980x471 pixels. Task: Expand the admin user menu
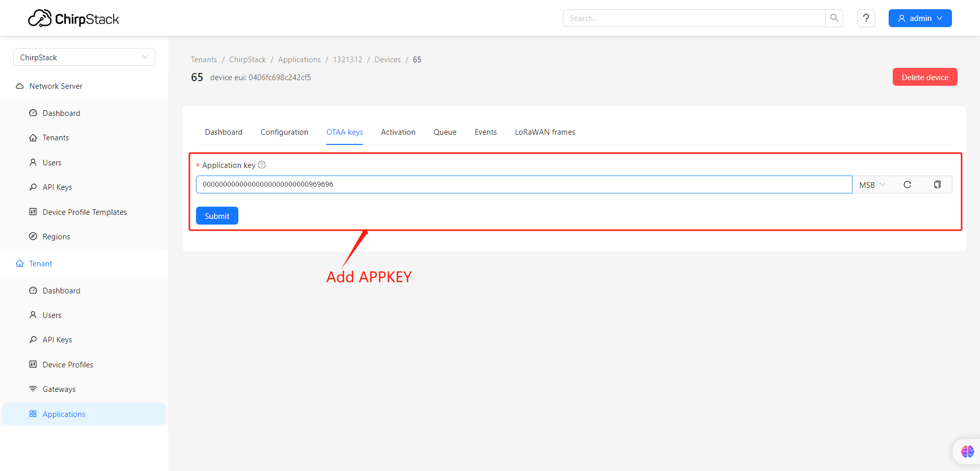tap(920, 18)
